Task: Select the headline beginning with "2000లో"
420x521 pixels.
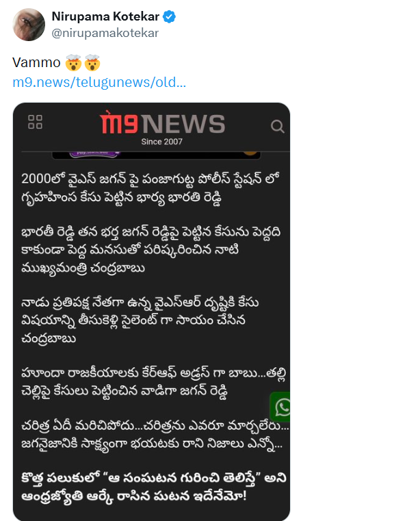Action: pos(150,188)
